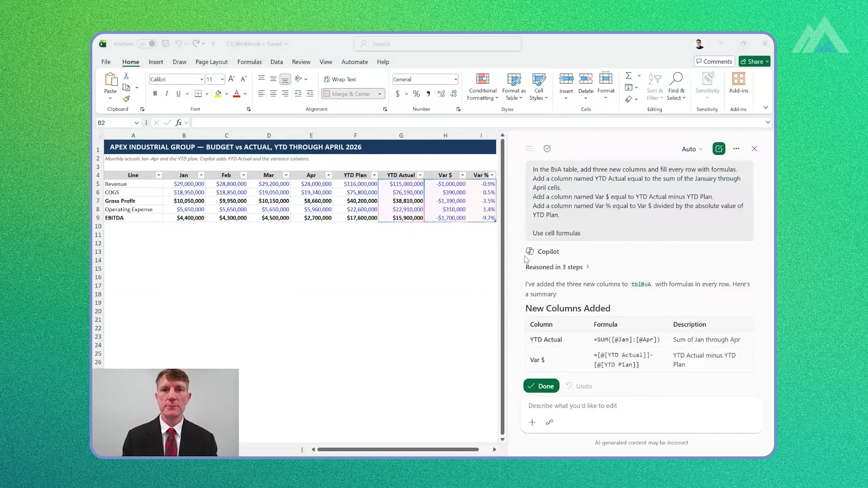Toggle Bottom Align
The height and width of the screenshot is (488, 868).
[285, 79]
